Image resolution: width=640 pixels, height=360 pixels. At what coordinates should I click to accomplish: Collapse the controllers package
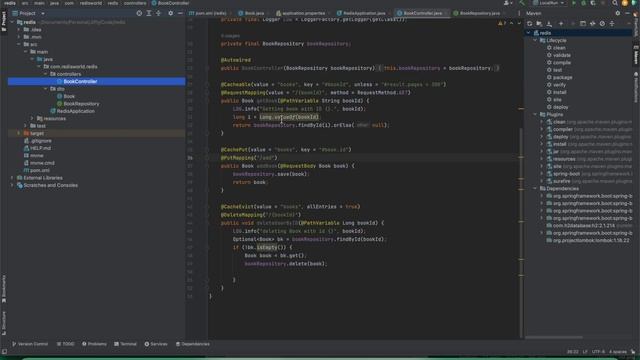(45, 74)
